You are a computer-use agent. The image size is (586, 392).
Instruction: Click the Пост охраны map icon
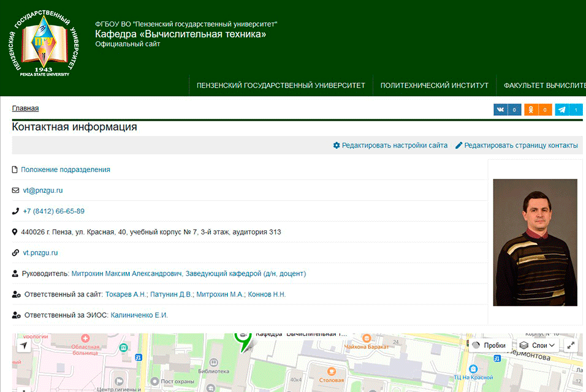tap(154, 381)
